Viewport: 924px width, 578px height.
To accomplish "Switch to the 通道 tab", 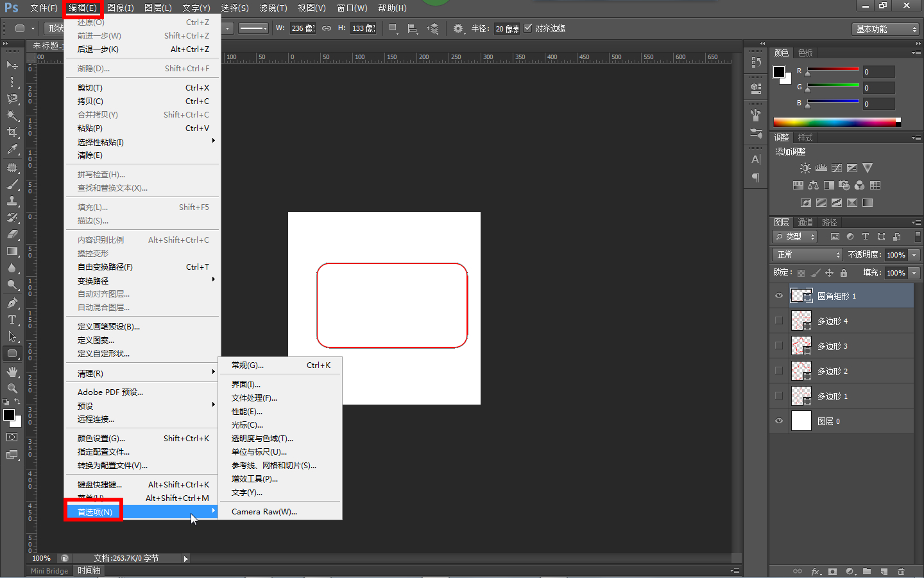I will pyautogui.click(x=805, y=222).
